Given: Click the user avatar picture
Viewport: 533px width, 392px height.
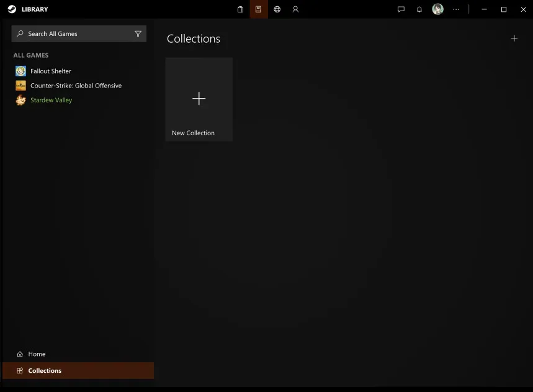Looking at the screenshot, I should point(438,9).
